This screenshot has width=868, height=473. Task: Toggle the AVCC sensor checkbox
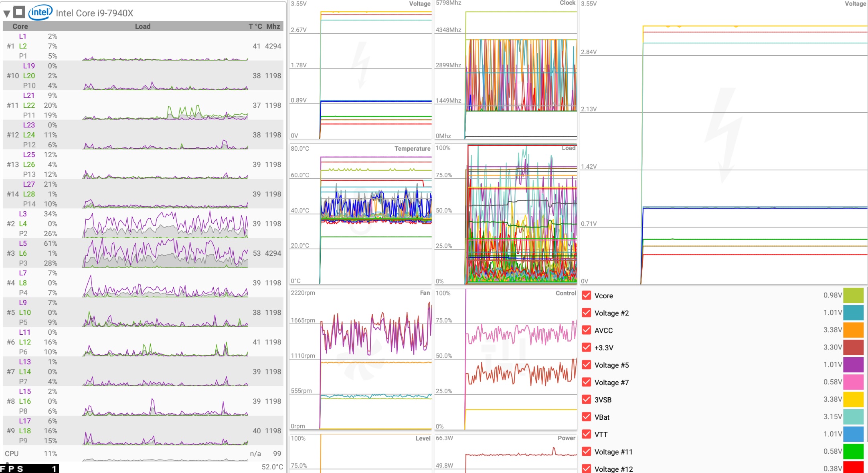coord(586,330)
